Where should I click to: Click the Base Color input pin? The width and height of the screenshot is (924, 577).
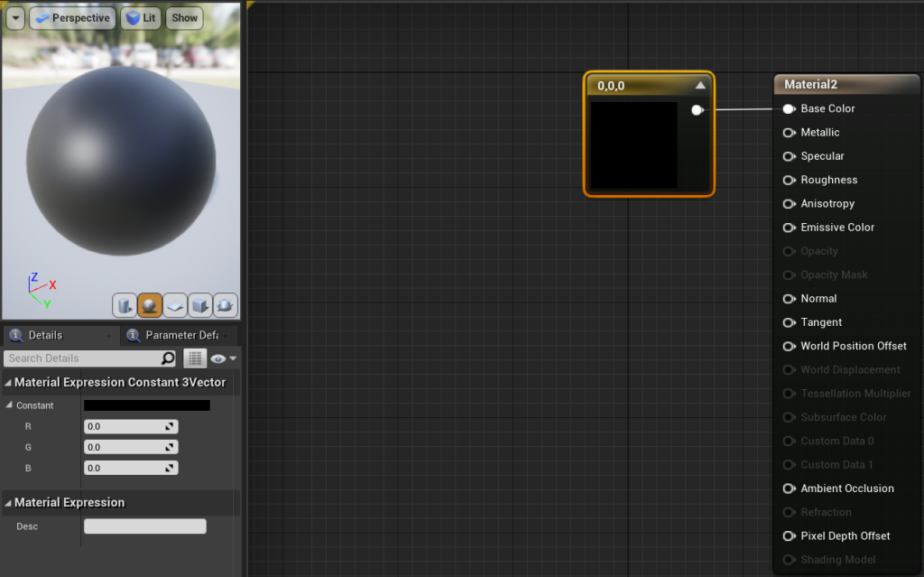(789, 108)
